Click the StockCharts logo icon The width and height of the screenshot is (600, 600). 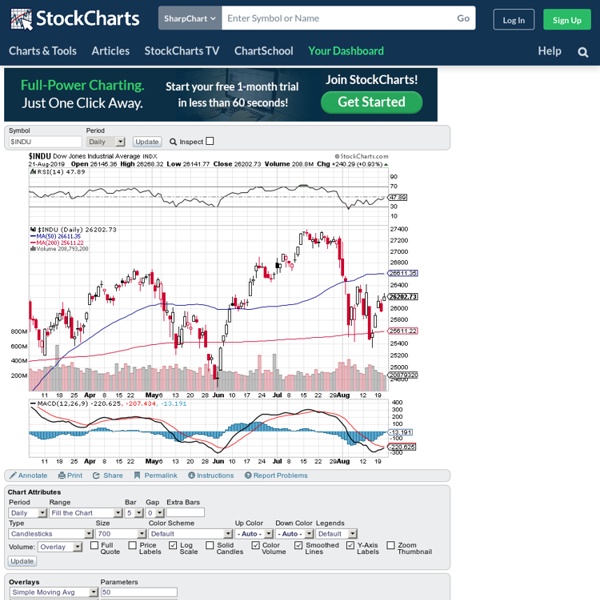tap(20, 18)
